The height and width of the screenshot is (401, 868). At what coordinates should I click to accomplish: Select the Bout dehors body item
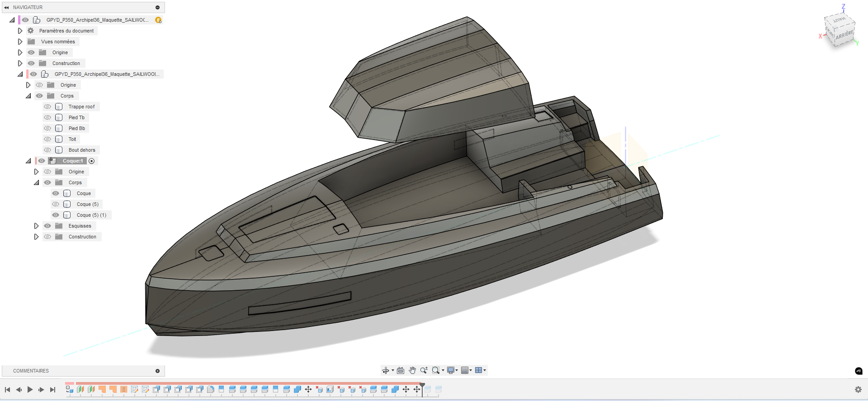82,150
